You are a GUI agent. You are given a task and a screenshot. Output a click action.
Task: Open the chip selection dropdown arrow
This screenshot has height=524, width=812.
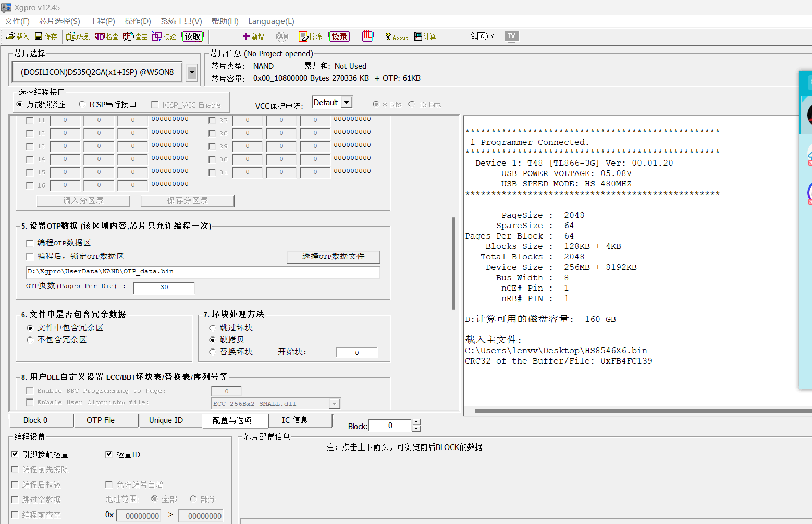pyautogui.click(x=192, y=72)
